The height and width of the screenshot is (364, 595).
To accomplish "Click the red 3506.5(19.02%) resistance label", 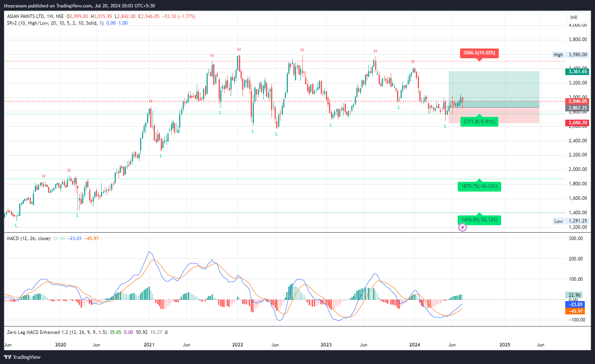I will point(479,53).
